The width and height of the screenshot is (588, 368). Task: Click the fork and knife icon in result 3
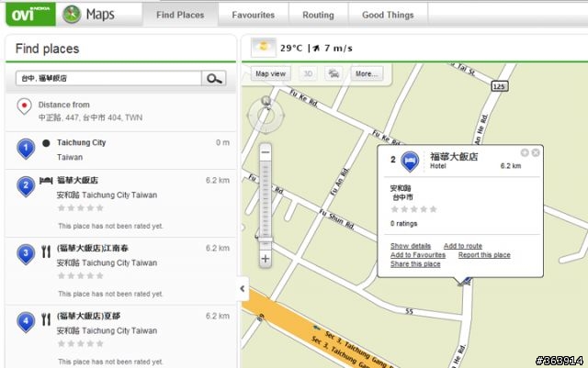(46, 251)
